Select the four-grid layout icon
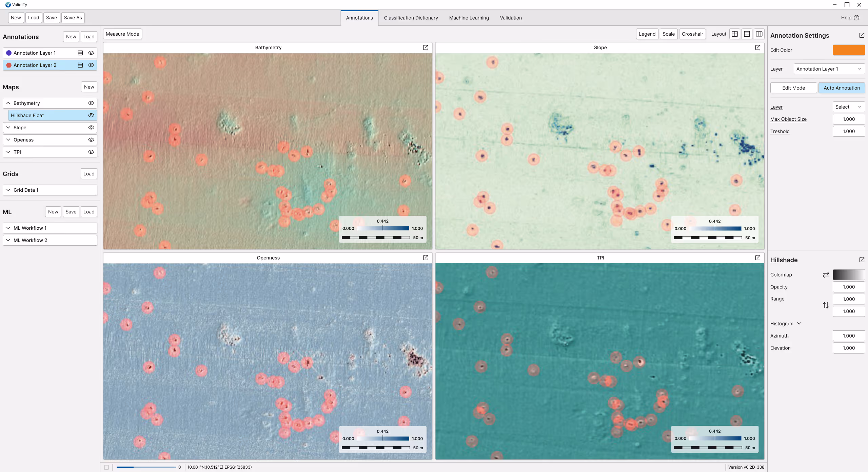Viewport: 868px width, 472px height. pos(735,34)
